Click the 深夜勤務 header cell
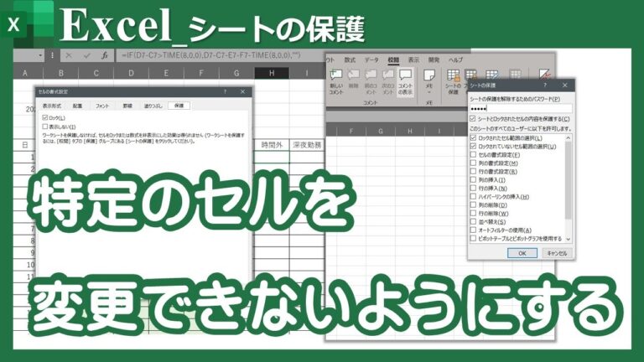The width and height of the screenshot is (644, 362). coord(307,145)
